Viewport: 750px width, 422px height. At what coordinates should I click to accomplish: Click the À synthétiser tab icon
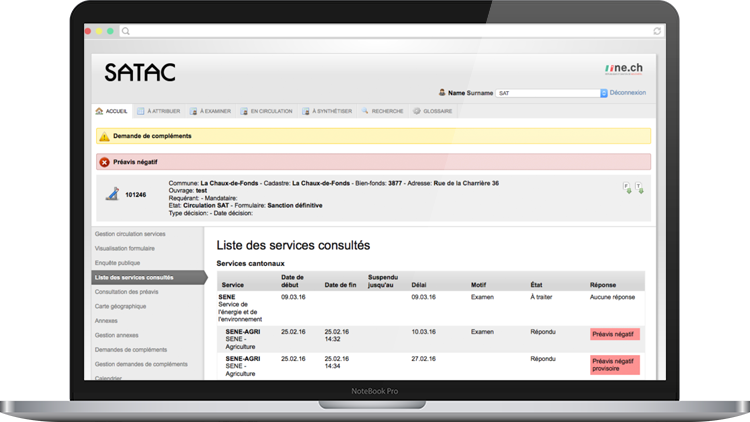(x=306, y=111)
